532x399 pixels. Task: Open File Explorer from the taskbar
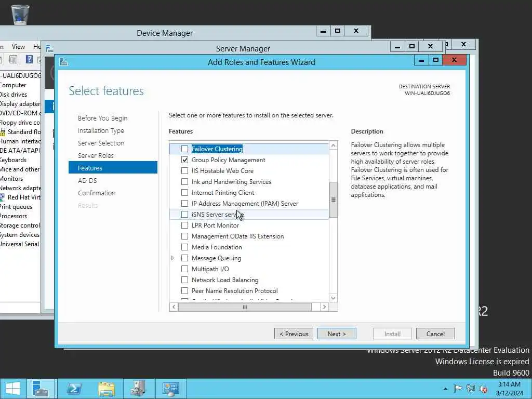pos(106,389)
